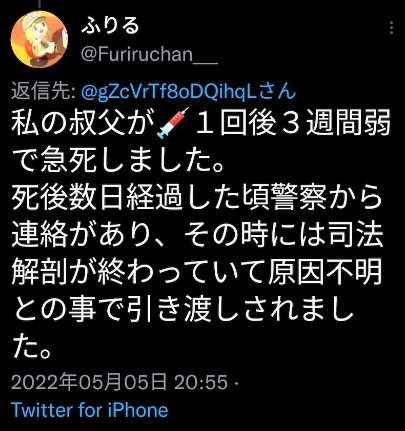This screenshot has width=405, height=431.
Task: Open the ふりる profile avatar picture
Action: pos(39,39)
